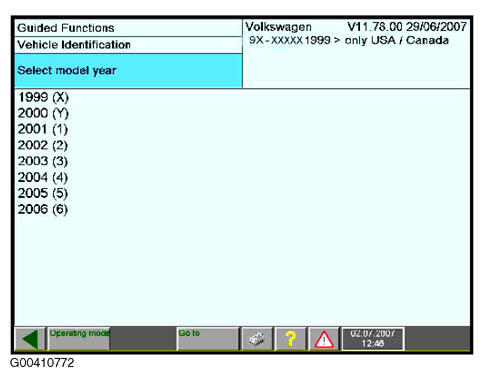The image size is (483, 377).
Task: Open the Go to menu
Action: 208,339
